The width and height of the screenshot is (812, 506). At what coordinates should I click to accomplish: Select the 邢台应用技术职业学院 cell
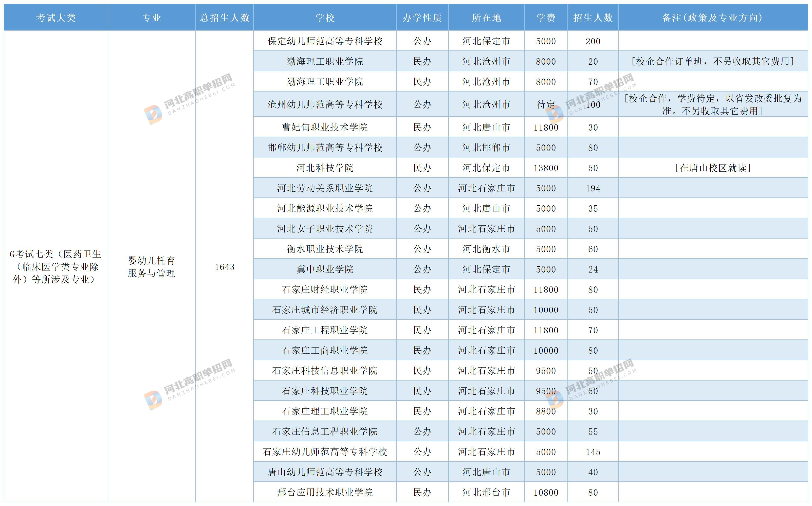tap(325, 492)
